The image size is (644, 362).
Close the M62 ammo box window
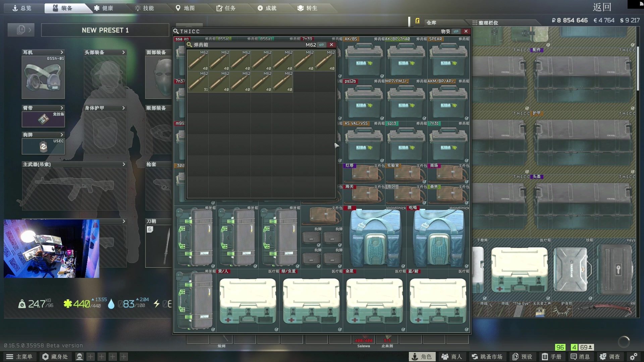click(331, 45)
